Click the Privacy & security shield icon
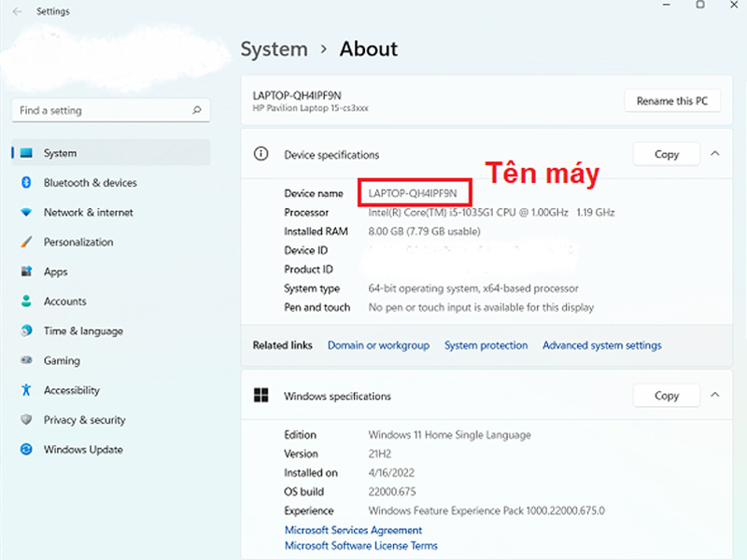 [x=26, y=420]
